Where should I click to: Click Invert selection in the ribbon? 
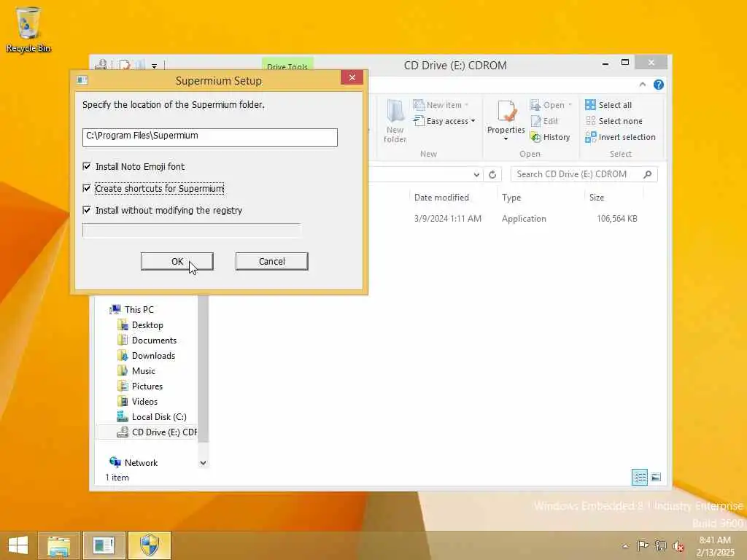tap(620, 137)
